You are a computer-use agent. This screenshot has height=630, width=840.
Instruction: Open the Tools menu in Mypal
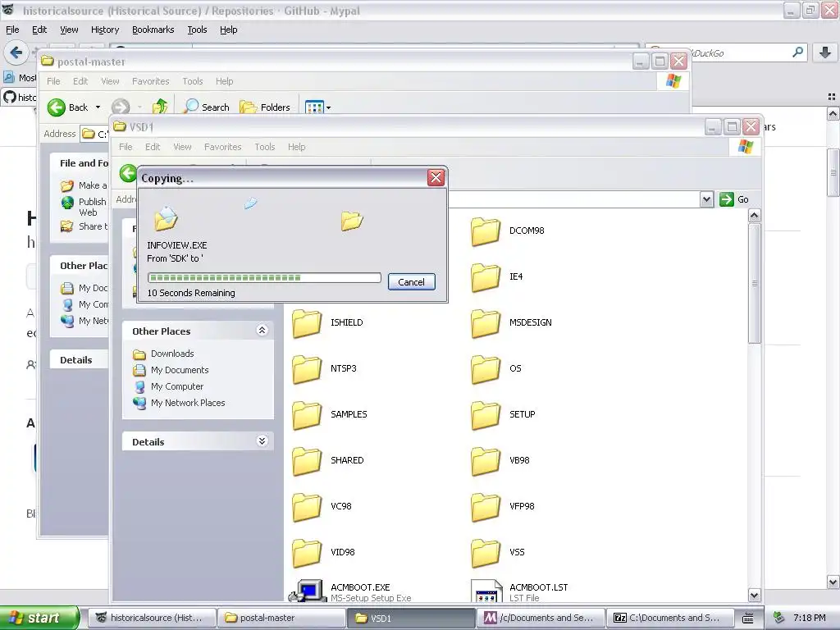(x=197, y=30)
